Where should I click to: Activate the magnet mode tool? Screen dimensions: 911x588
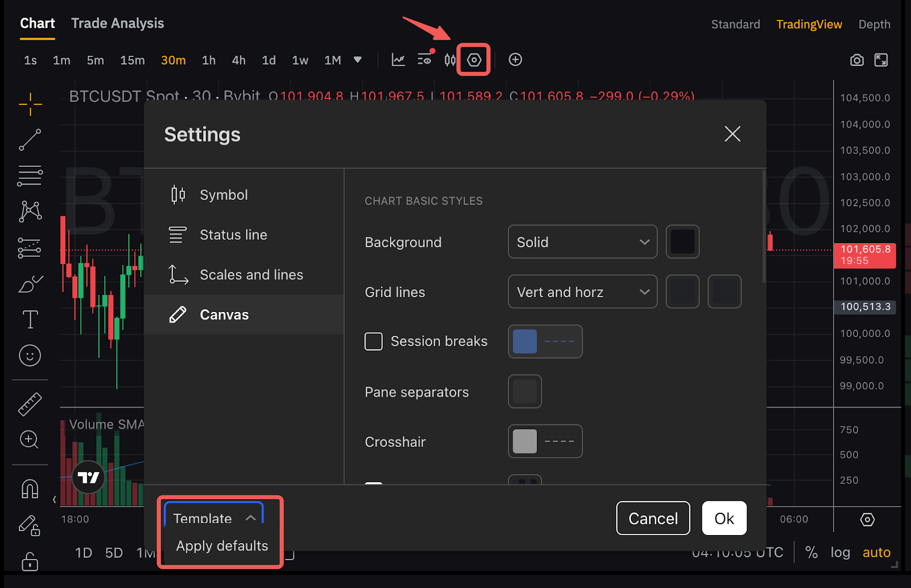point(30,489)
